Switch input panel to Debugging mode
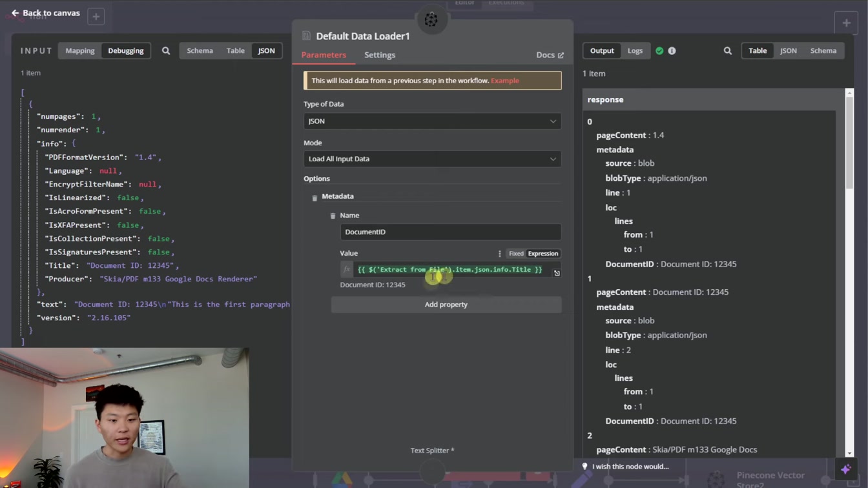 [x=126, y=50]
